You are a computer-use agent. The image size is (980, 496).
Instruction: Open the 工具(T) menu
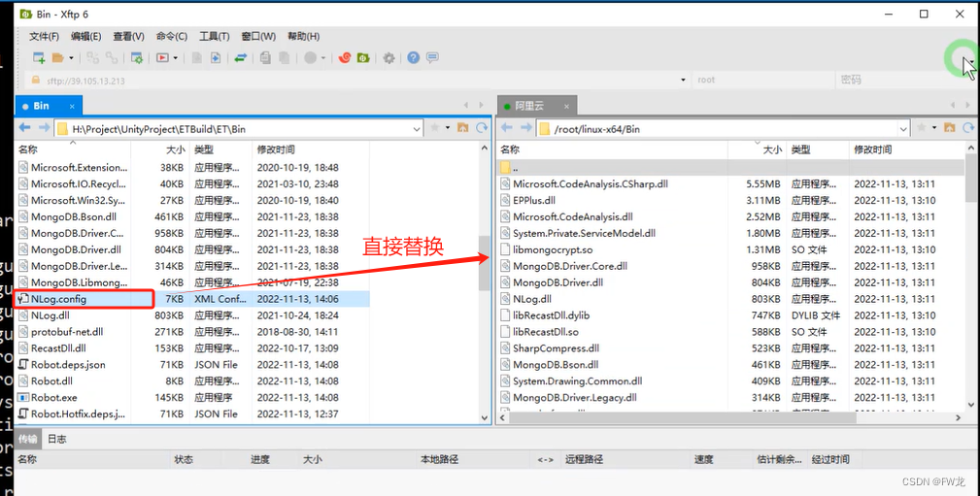click(215, 36)
